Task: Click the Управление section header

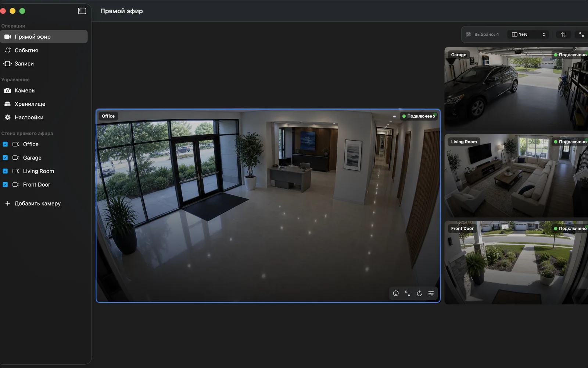Action: tap(15, 80)
